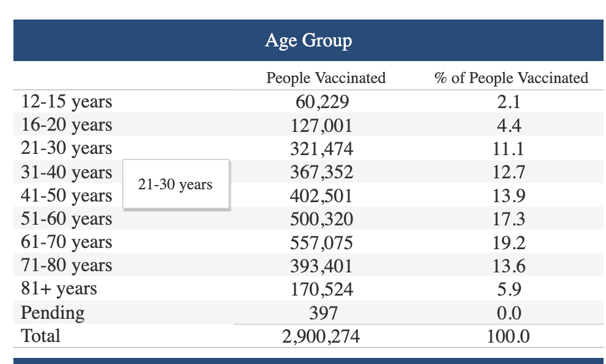Viewport: 606px width, 364px height.
Task: Click the Age Group table header
Action: [x=308, y=40]
